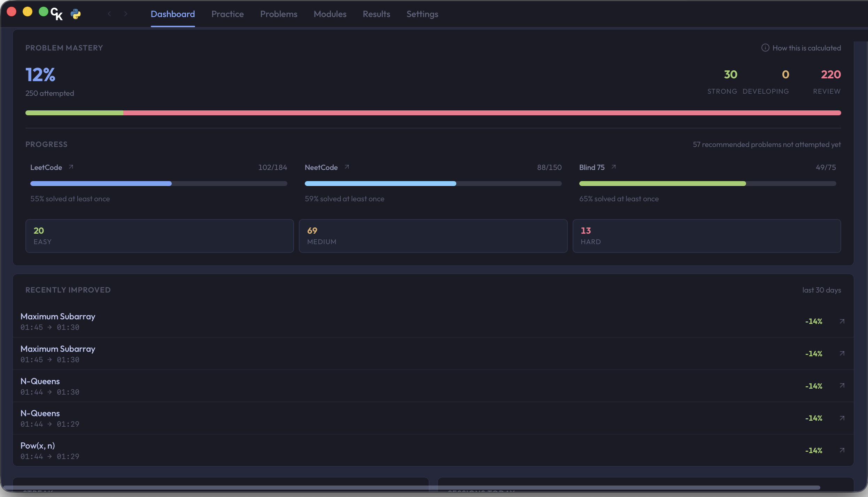Click the Python language icon
The height and width of the screenshot is (497, 868).
(76, 14)
